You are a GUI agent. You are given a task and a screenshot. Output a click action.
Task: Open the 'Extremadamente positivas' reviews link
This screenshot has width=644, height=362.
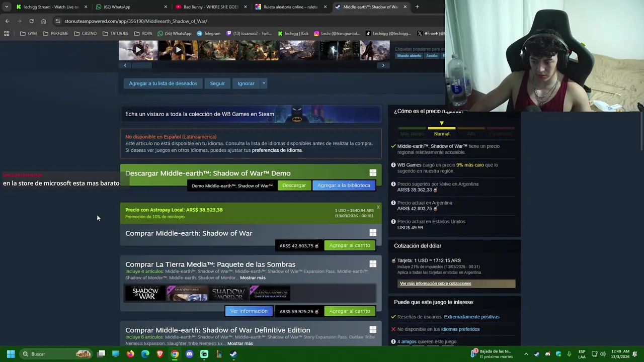click(x=471, y=317)
